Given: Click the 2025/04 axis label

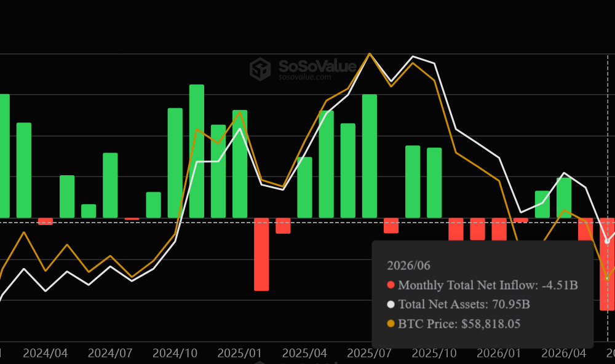Looking at the screenshot, I should tap(305, 353).
